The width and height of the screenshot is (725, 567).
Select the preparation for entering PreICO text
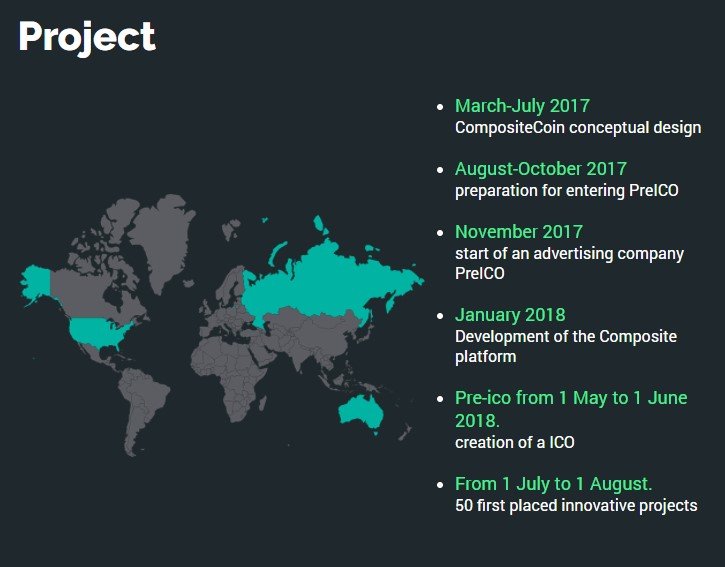pos(566,190)
